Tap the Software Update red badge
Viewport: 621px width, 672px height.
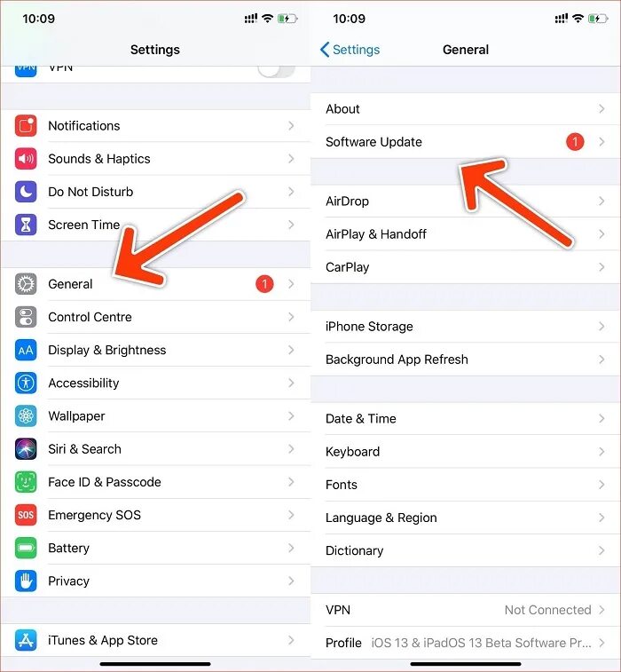575,142
